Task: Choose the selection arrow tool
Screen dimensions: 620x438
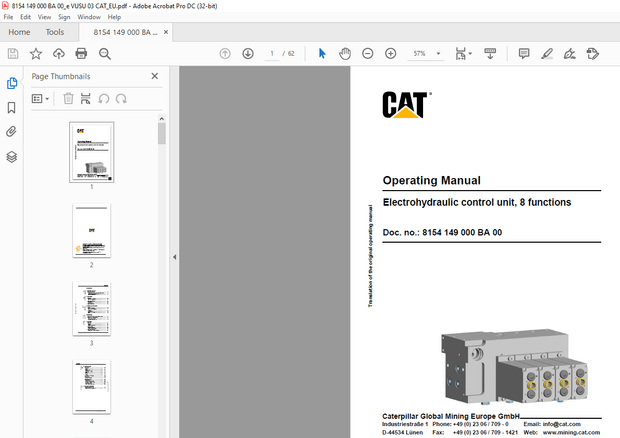Action: pos(322,53)
